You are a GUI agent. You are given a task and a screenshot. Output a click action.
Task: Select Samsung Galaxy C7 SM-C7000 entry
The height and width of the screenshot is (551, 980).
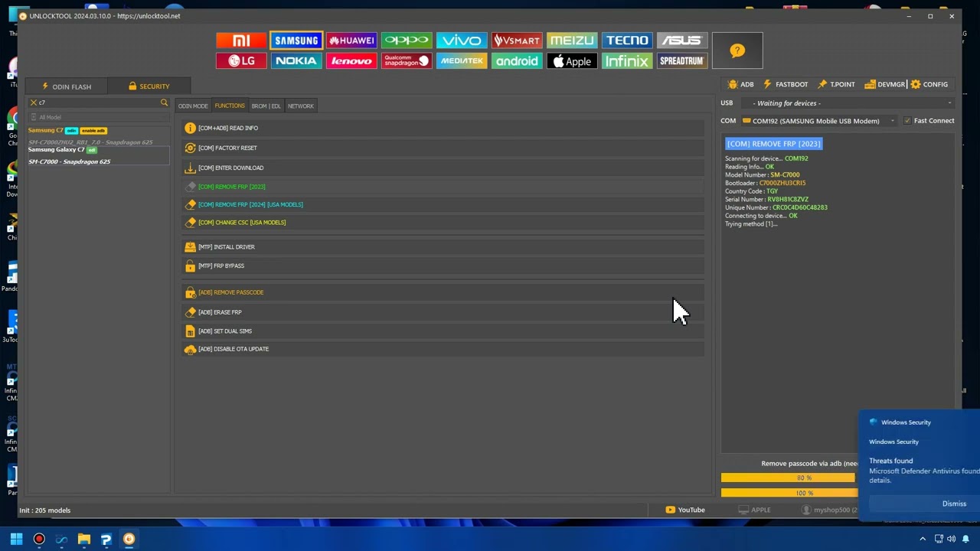click(98, 155)
